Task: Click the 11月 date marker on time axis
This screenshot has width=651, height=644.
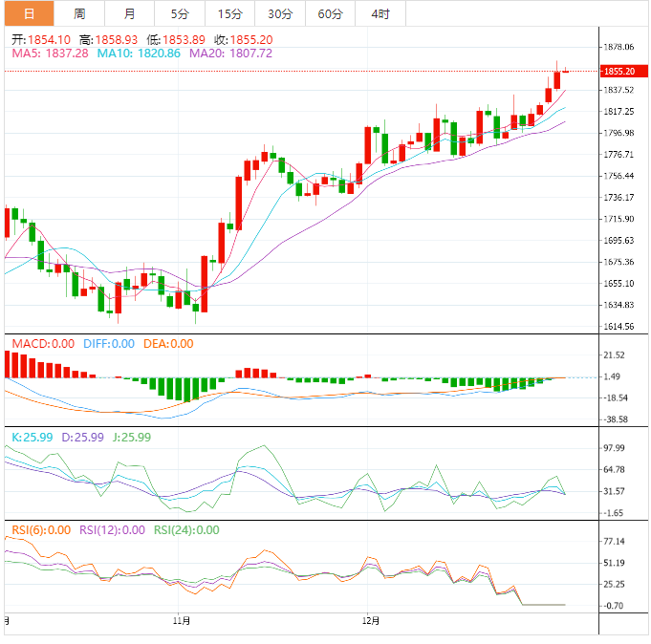Action: coord(181,621)
